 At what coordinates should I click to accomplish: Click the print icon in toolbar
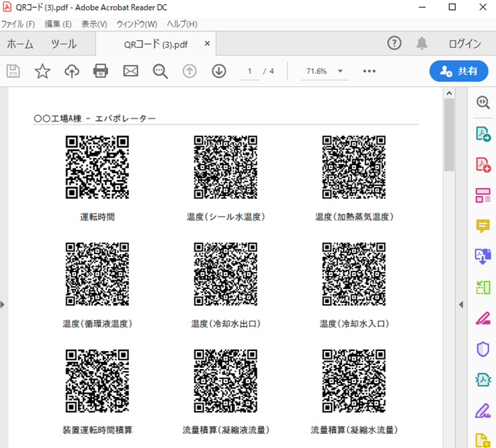(101, 71)
